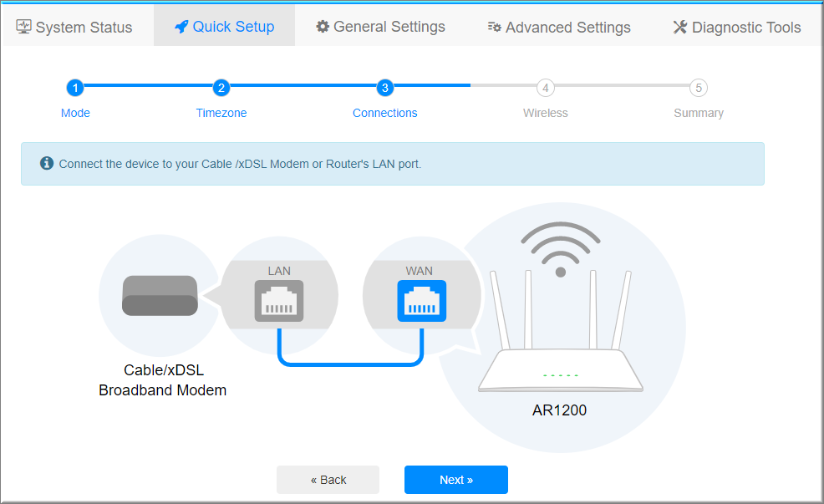
Task: Open the System Status tab
Action: [76, 27]
